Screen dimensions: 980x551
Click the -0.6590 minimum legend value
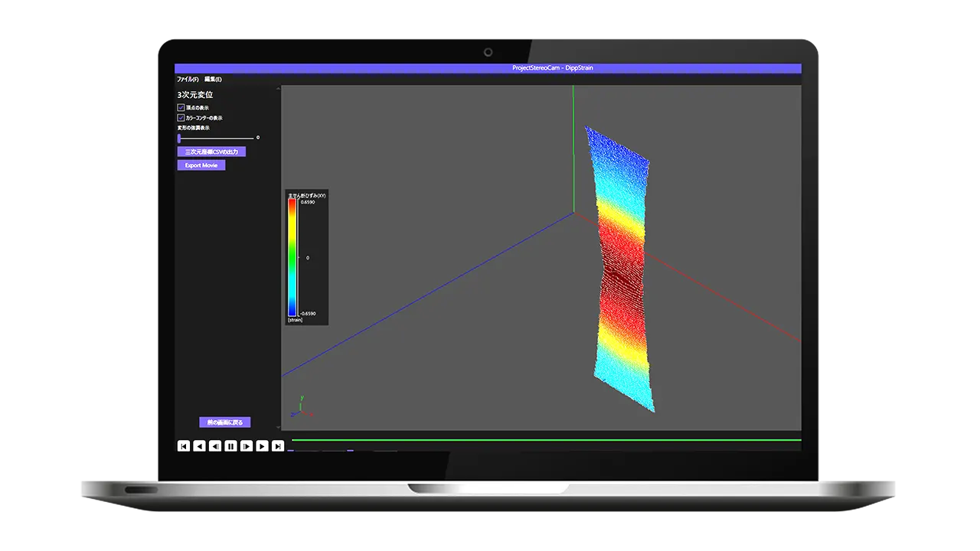point(308,314)
